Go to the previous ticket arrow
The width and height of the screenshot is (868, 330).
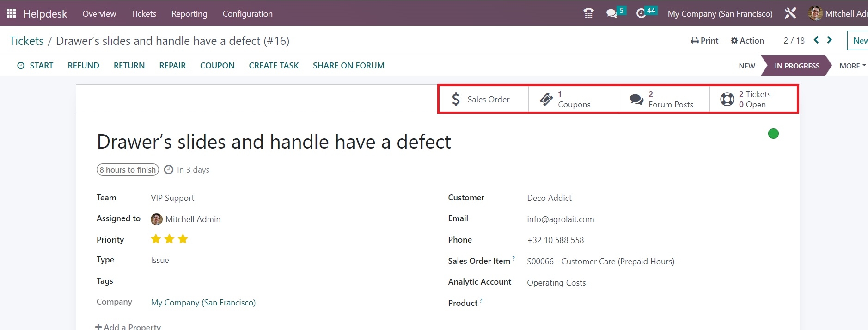(x=816, y=40)
